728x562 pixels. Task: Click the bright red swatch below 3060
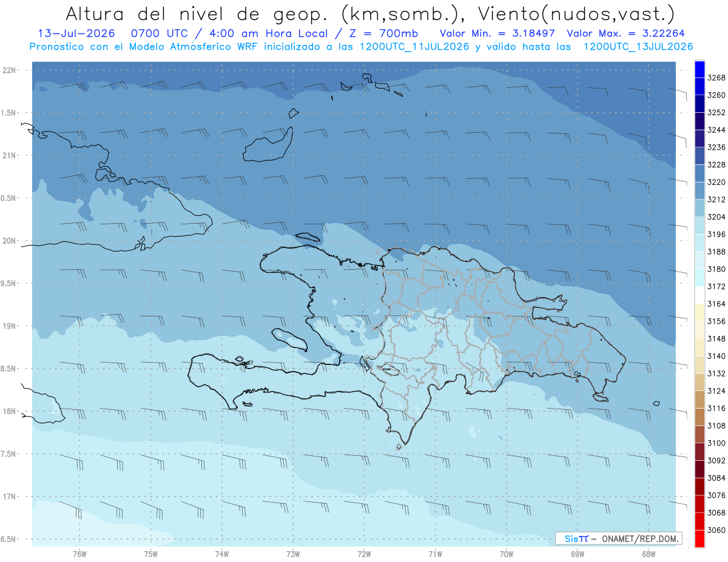tap(699, 538)
